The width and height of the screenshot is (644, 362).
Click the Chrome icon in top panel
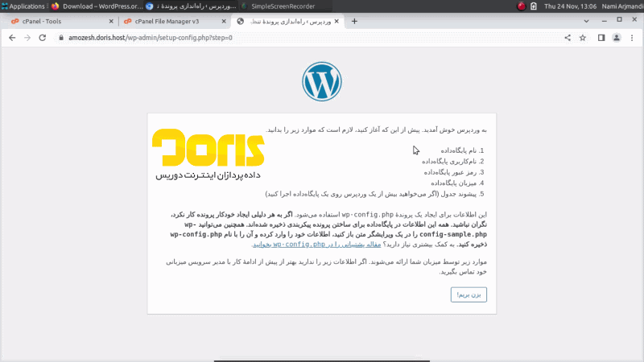[150, 6]
